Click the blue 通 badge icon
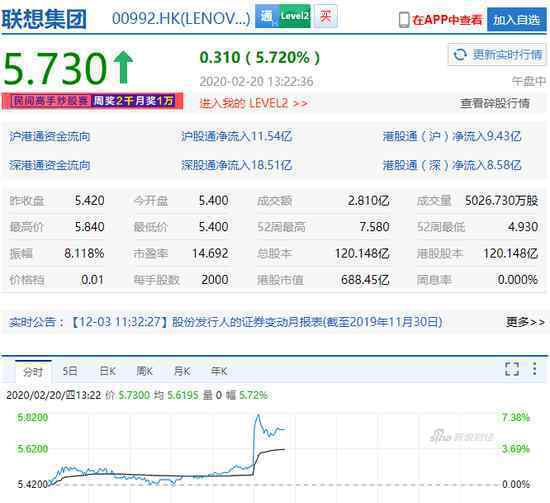The height and width of the screenshot is (503, 550). pyautogui.click(x=267, y=16)
